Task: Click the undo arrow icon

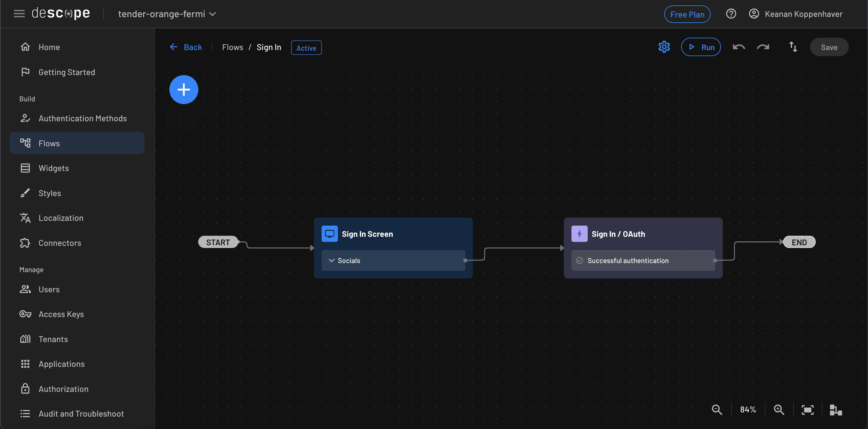Action: tap(739, 47)
